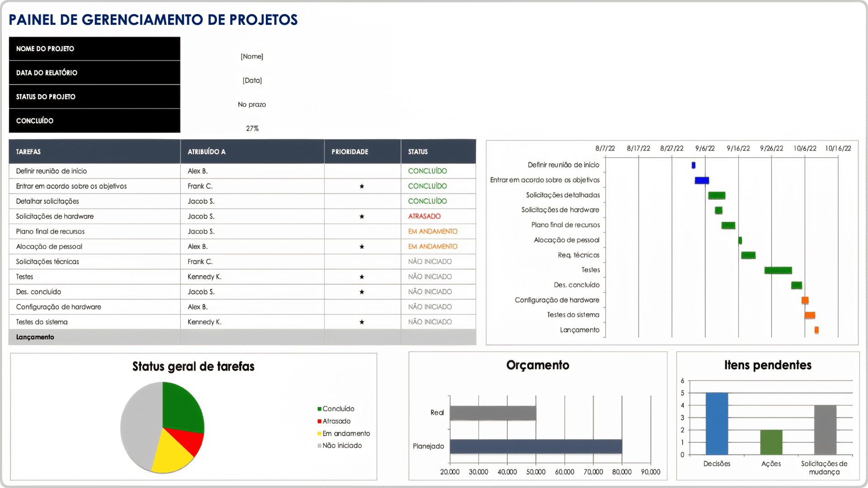Select the STATUS column header
Screen dimensions: 868x488
tap(439, 152)
